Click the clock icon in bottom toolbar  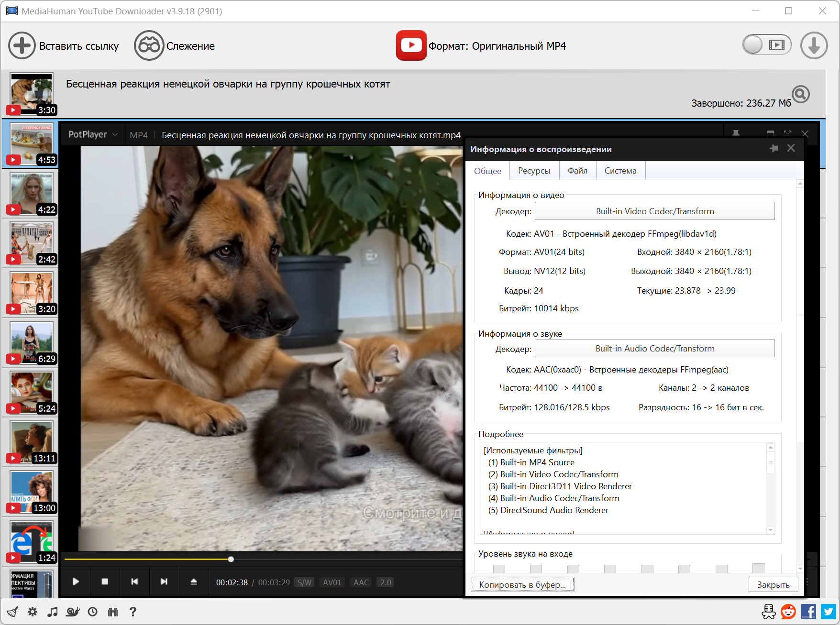[93, 612]
